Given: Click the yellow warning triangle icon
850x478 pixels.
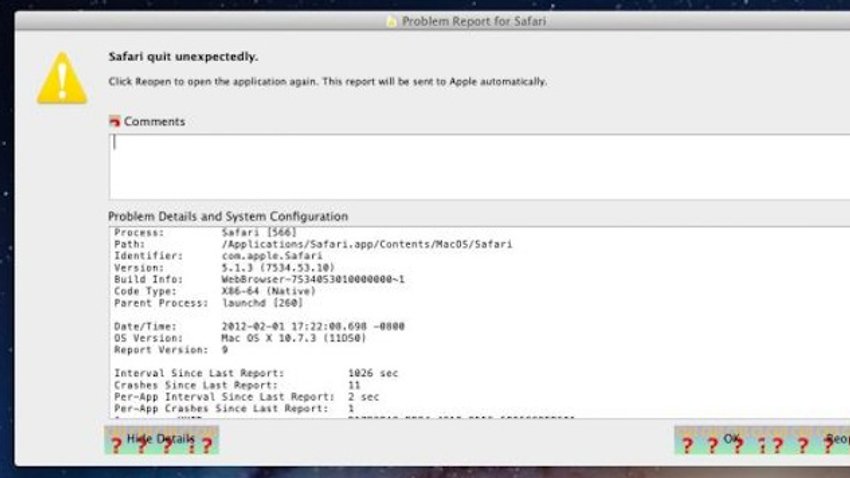Looking at the screenshot, I should click(62, 78).
